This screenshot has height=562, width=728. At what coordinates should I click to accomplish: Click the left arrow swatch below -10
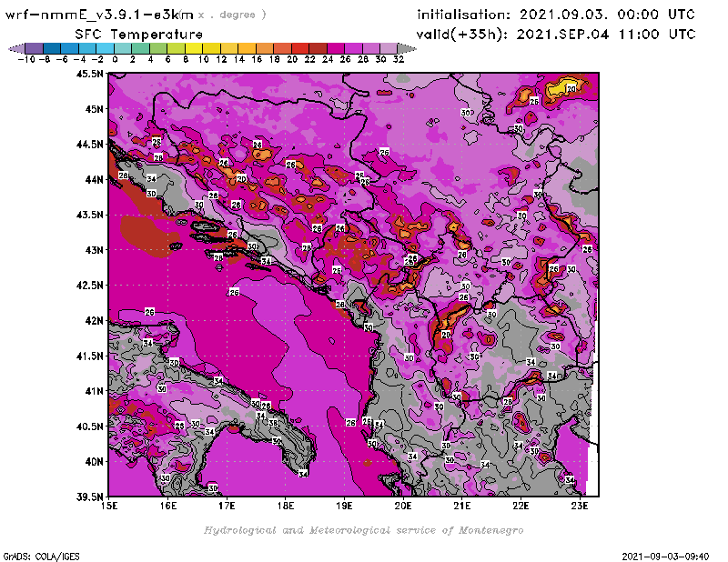coord(16,48)
